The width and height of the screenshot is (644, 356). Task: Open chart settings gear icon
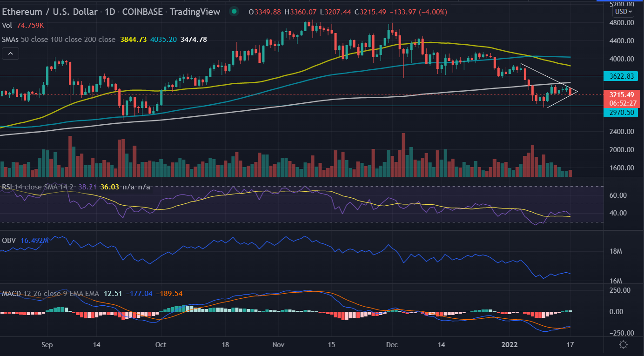(623, 345)
